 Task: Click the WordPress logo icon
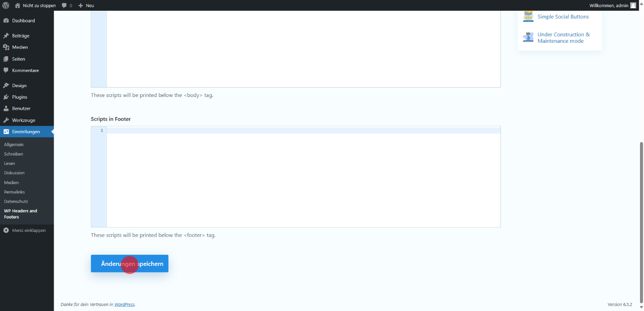[6, 5]
